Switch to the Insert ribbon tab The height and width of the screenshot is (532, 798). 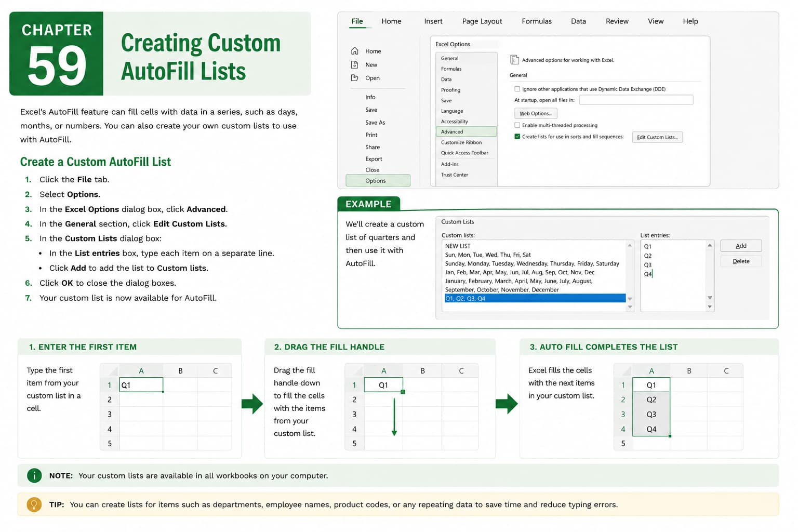pos(433,21)
